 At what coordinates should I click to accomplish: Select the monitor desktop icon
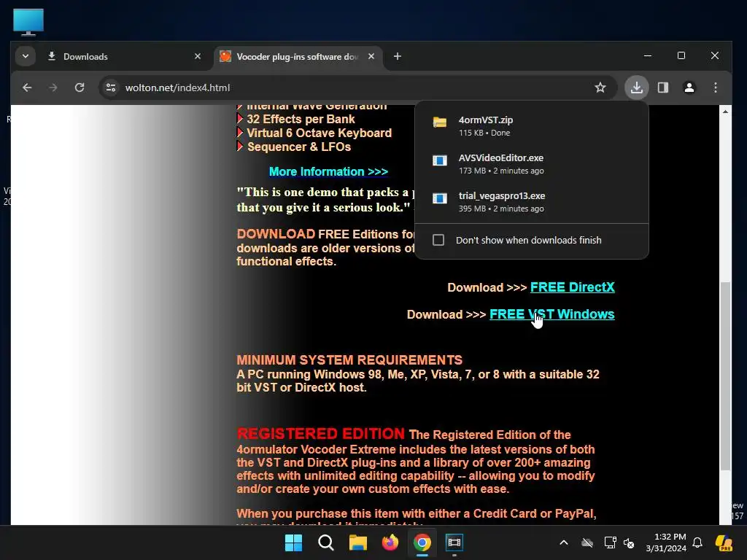pos(28,22)
